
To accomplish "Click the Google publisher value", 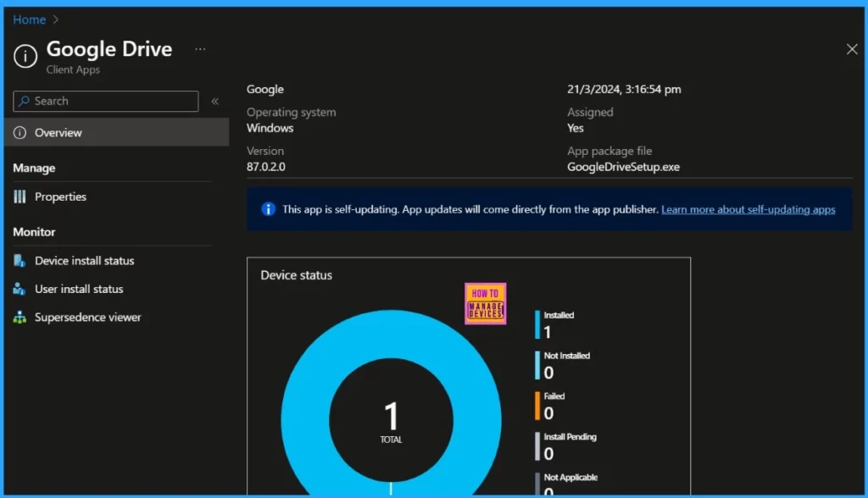I will click(x=265, y=90).
